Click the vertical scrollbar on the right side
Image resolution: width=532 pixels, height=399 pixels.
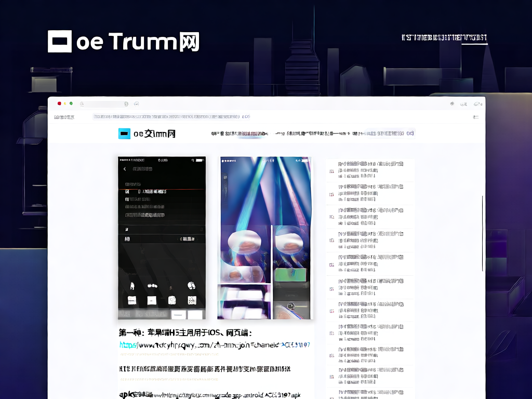click(x=483, y=234)
